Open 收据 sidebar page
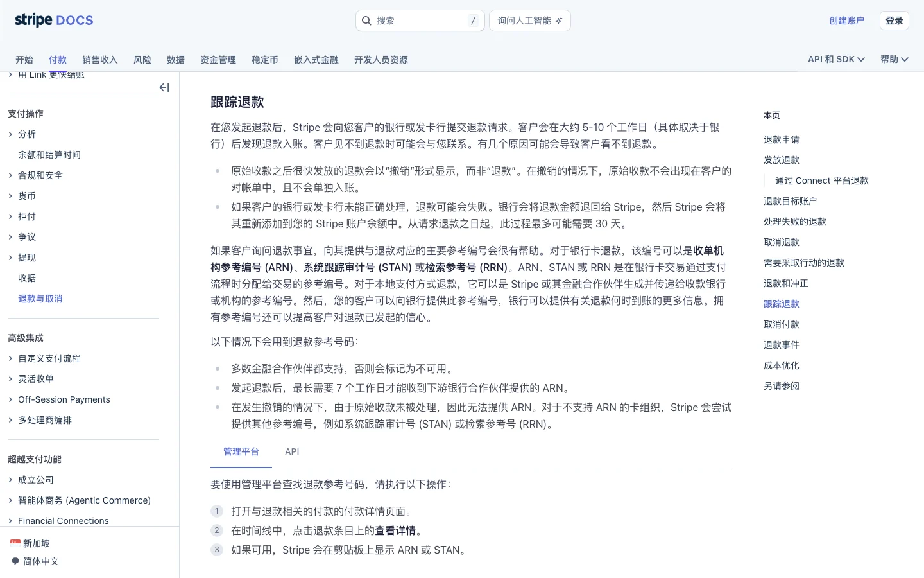 27,278
